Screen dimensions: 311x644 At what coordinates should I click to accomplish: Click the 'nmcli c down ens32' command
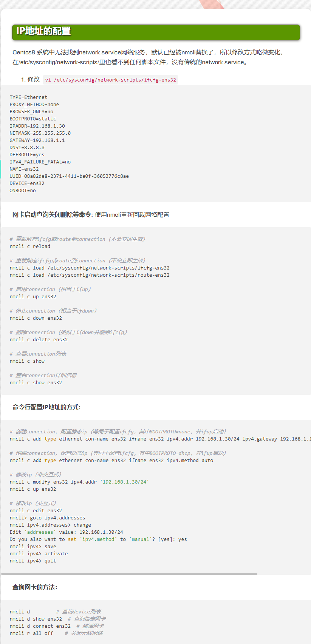point(36,318)
